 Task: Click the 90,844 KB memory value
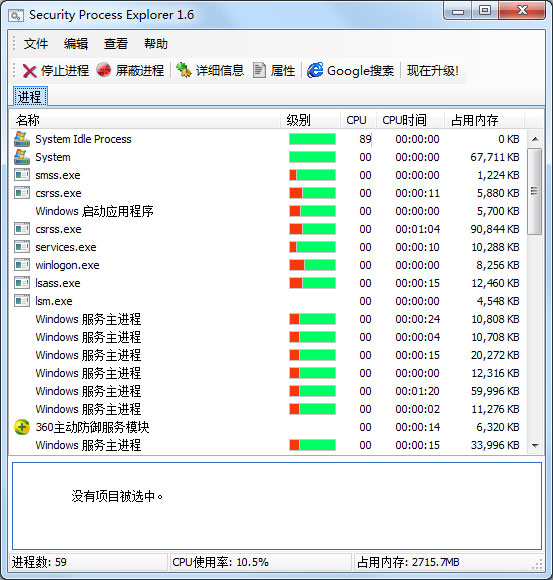point(495,229)
